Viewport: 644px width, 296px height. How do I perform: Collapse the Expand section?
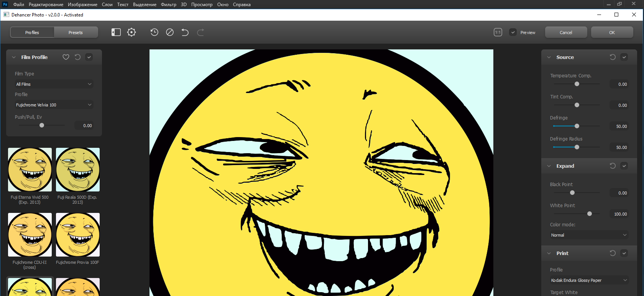(549, 166)
